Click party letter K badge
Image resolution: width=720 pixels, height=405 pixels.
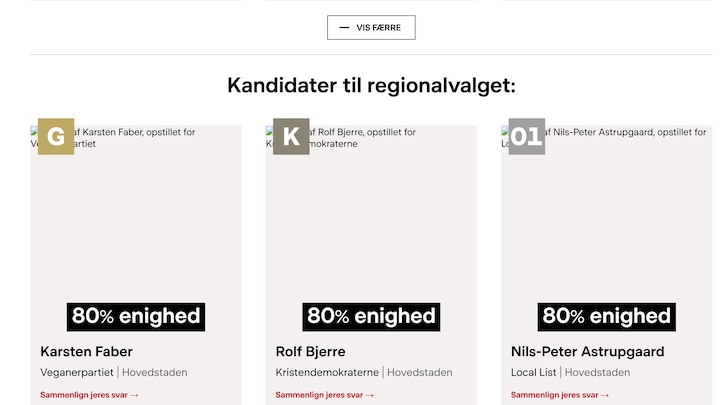tap(291, 137)
